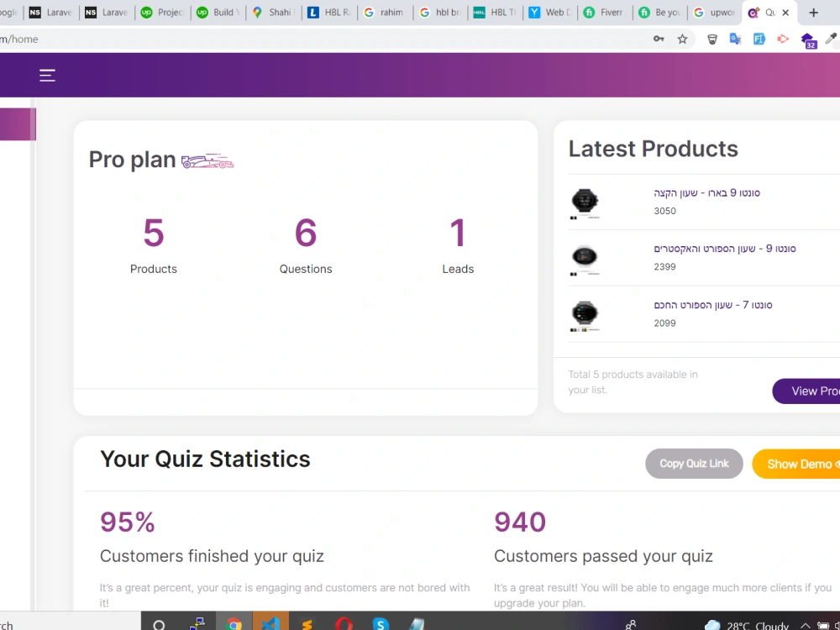Open the bucket extension icon
The image size is (840, 630).
(712, 39)
